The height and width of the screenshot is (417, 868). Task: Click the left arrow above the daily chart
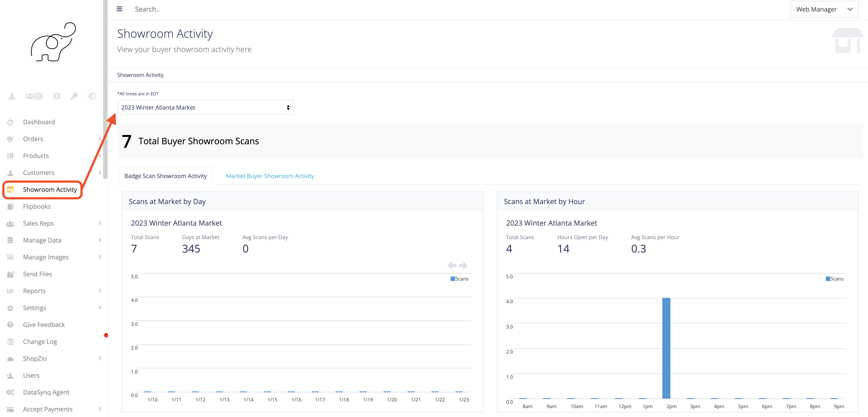pyautogui.click(x=452, y=266)
